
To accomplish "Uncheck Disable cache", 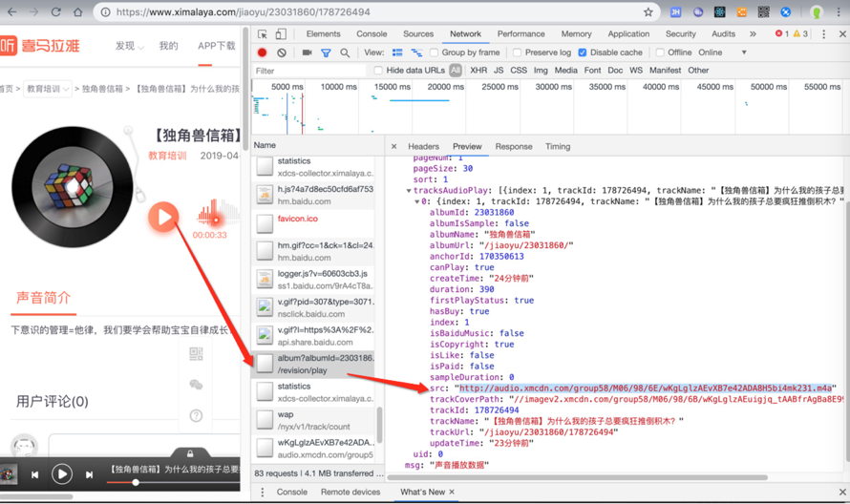I will (583, 52).
